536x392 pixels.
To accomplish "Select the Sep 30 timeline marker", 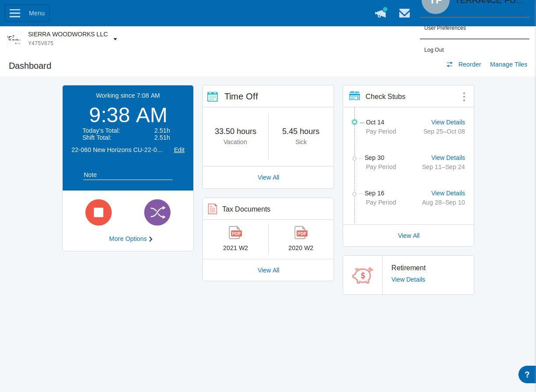I will 354,159.
